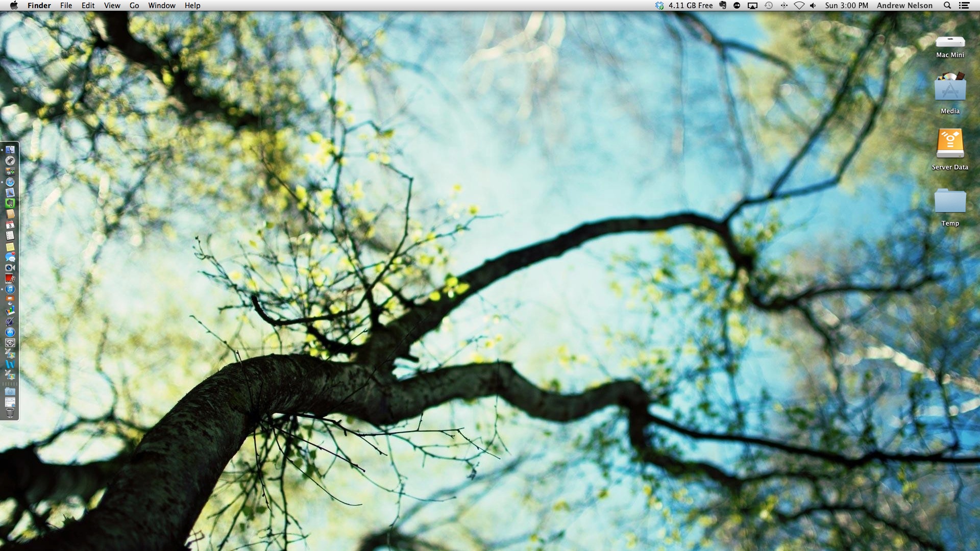Open the Window menu
Viewport: 980px width, 551px height.
[162, 5]
